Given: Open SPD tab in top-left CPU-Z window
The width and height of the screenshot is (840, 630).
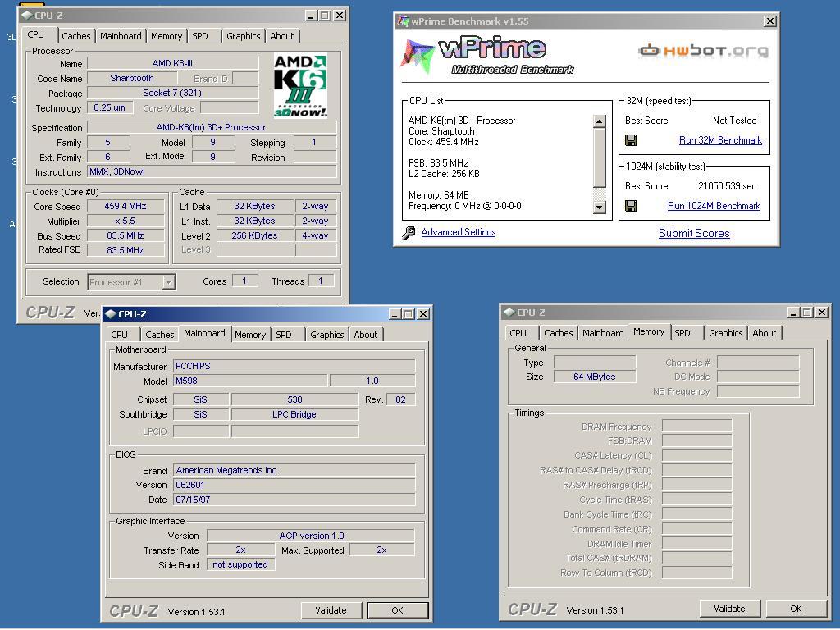Looking at the screenshot, I should 200,36.
